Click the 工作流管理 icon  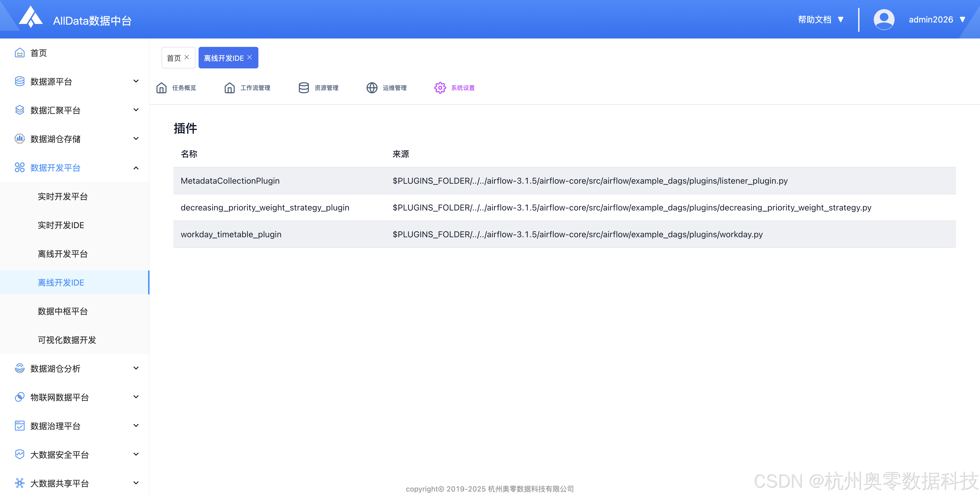[x=229, y=88]
